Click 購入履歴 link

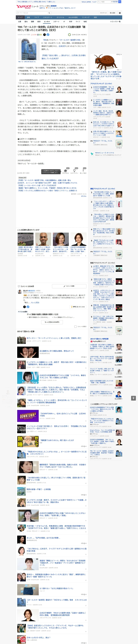pyautogui.click(x=112, y=13)
